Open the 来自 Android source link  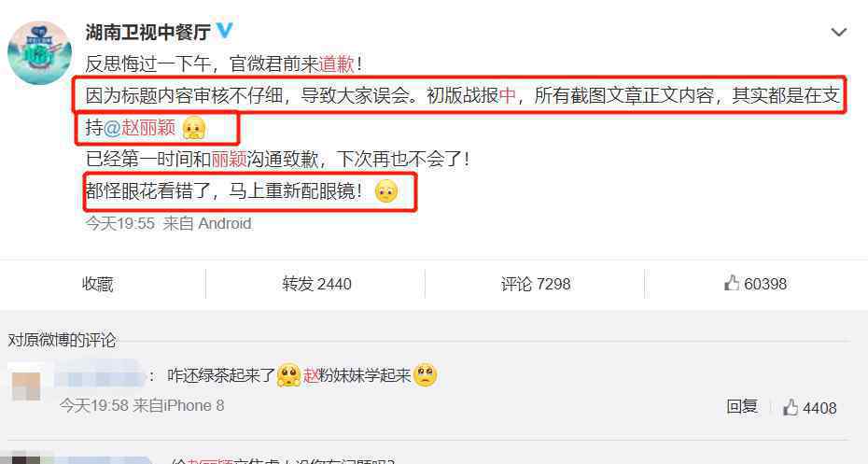coord(207,223)
